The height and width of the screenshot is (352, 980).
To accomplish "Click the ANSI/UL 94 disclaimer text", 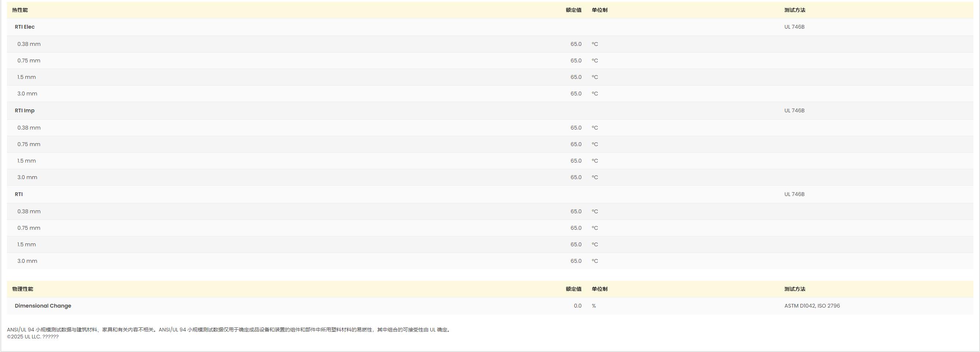I will [229, 330].
